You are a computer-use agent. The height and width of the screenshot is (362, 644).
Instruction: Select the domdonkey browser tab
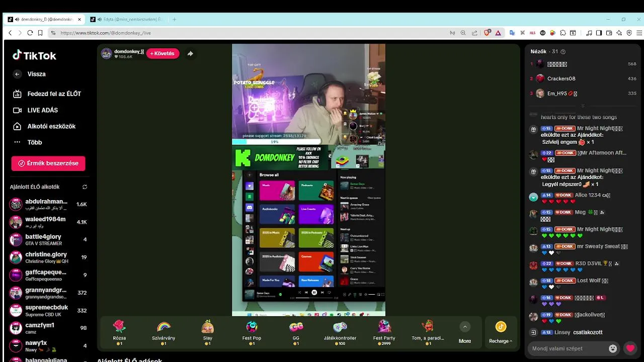pos(44,20)
